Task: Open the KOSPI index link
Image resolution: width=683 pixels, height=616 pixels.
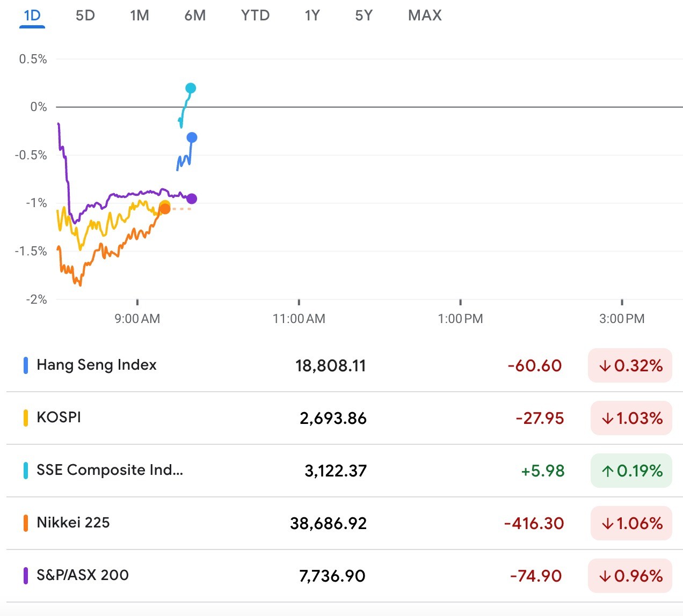Action: (x=59, y=417)
